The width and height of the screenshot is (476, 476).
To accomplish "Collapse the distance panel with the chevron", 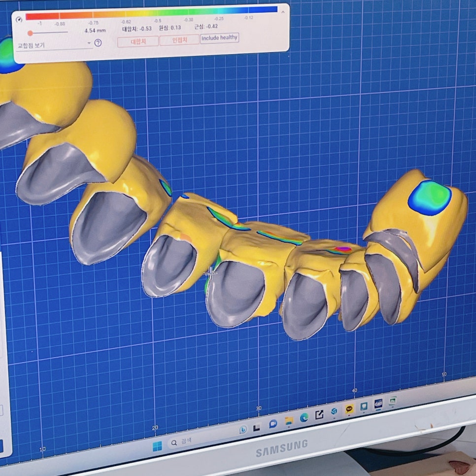I will [282, 12].
